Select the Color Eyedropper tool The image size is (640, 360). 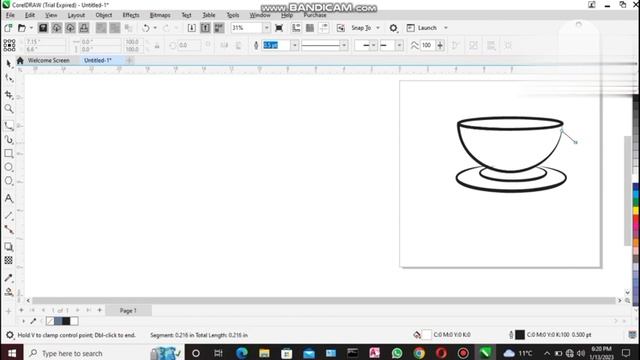(9, 278)
